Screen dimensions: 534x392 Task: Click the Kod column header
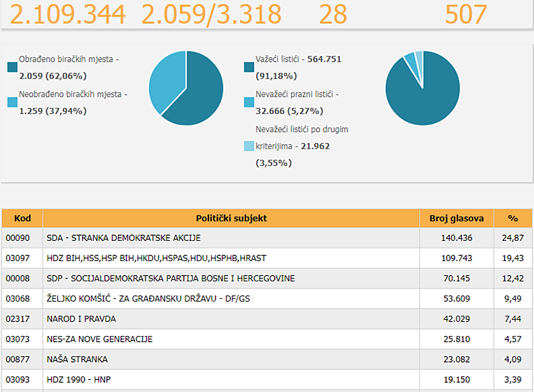click(x=23, y=218)
